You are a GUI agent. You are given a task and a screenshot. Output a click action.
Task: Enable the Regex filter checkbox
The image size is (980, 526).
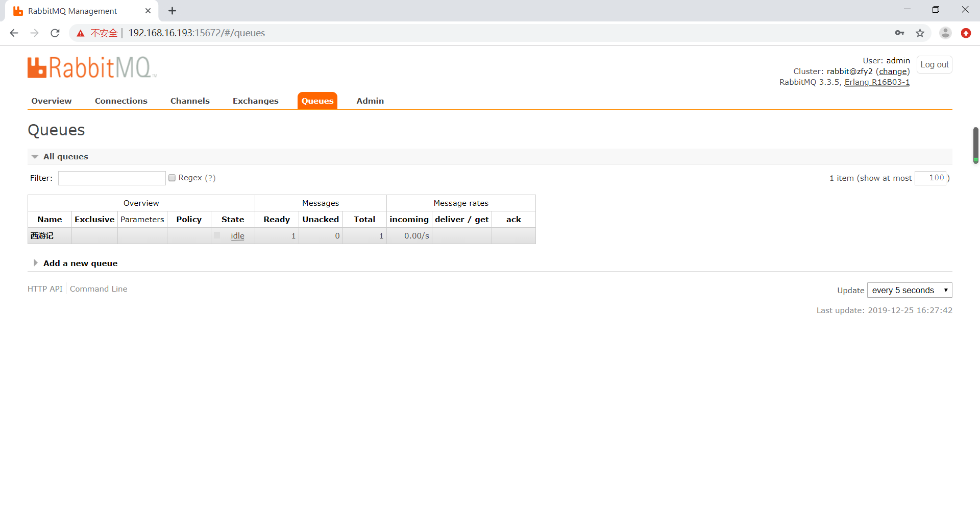(x=172, y=178)
